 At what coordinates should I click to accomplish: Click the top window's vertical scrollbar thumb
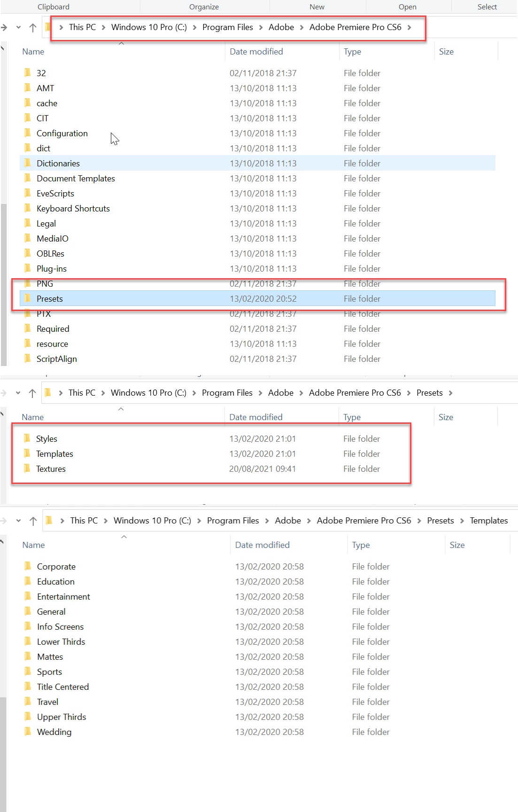pyautogui.click(x=4, y=284)
